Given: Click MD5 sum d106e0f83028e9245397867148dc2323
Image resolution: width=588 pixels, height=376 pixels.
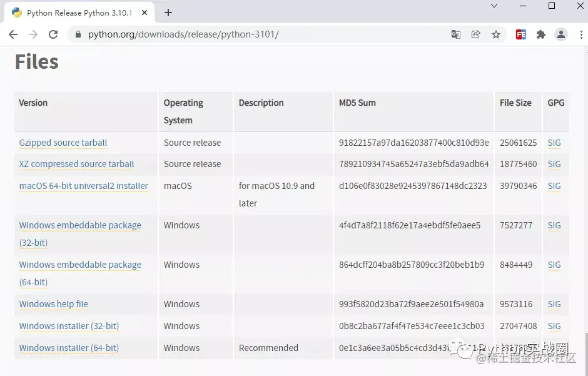Looking at the screenshot, I should pos(413,186).
